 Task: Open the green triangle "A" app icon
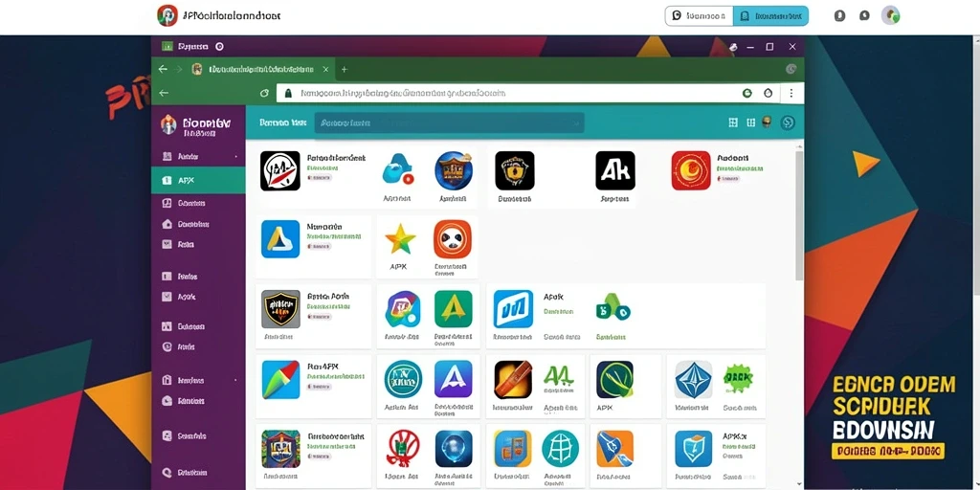[453, 309]
